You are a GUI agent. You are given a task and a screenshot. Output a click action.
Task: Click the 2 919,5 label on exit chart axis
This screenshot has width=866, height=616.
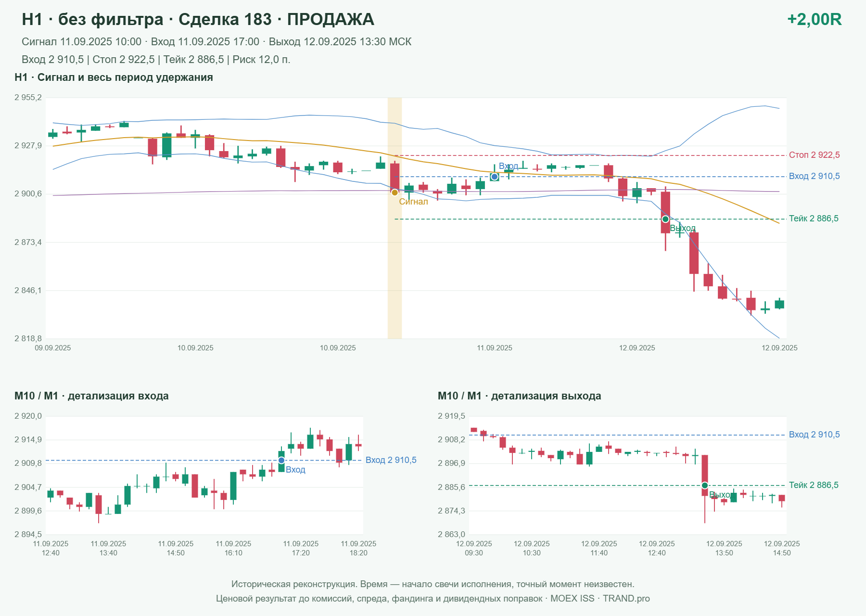[x=451, y=416]
